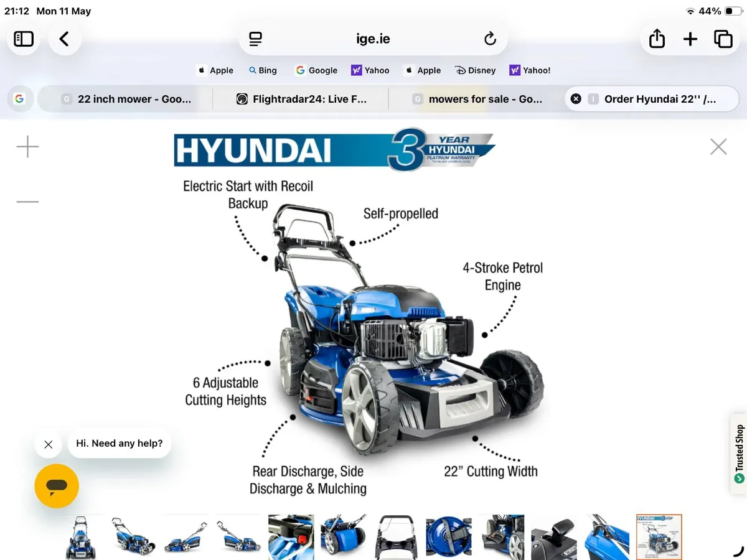
Task: Reload the ige.ie page
Action: [x=490, y=39]
